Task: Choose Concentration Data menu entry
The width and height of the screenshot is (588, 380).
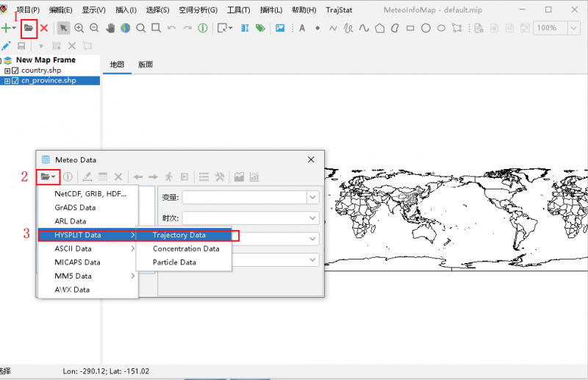Action: 186,248
